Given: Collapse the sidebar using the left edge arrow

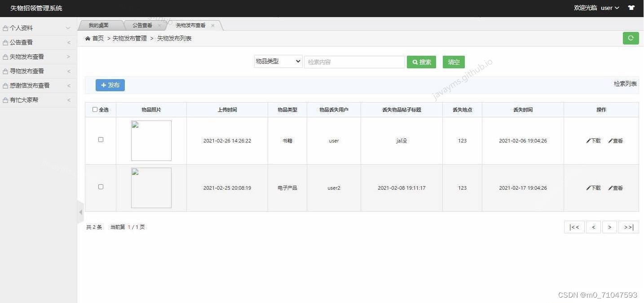Looking at the screenshot, I should (x=80, y=212).
